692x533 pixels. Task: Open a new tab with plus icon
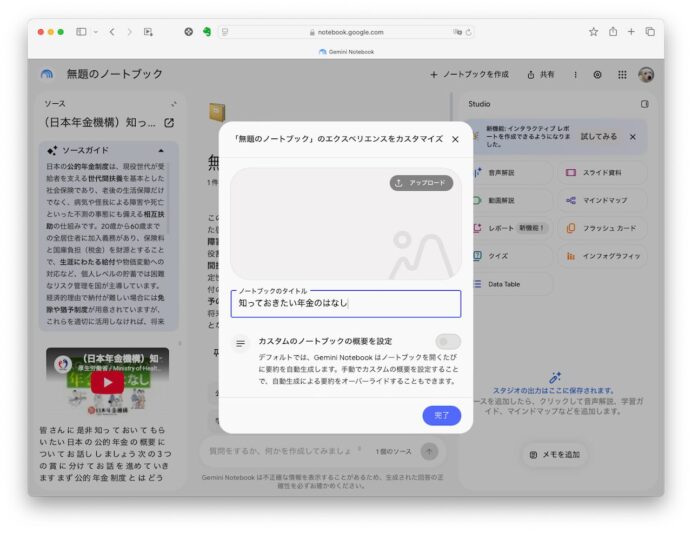pyautogui.click(x=631, y=32)
